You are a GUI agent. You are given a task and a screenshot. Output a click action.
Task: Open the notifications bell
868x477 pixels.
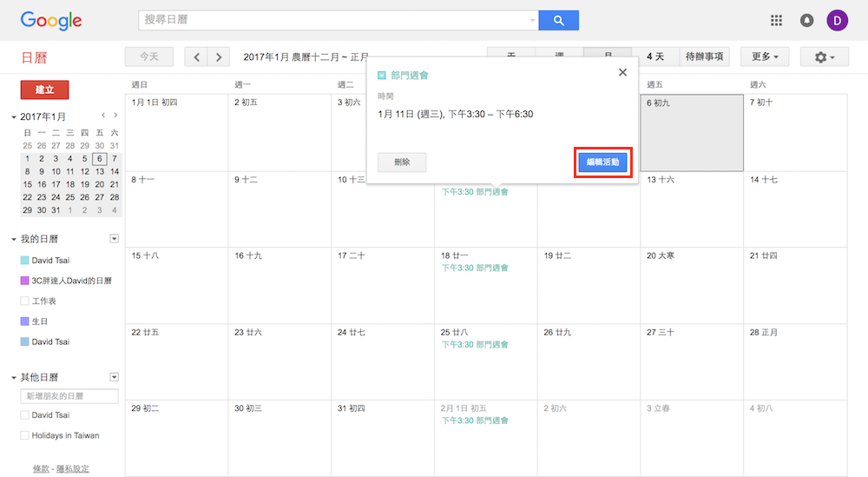coord(806,20)
